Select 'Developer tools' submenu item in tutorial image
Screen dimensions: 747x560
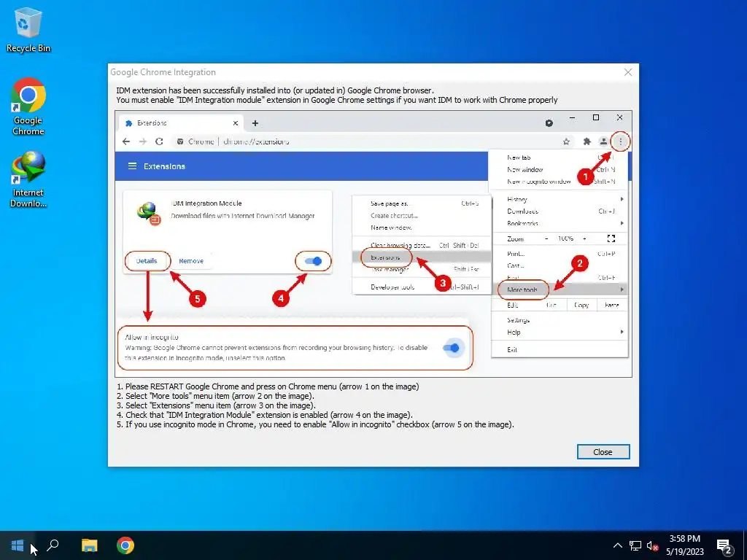[422, 287]
